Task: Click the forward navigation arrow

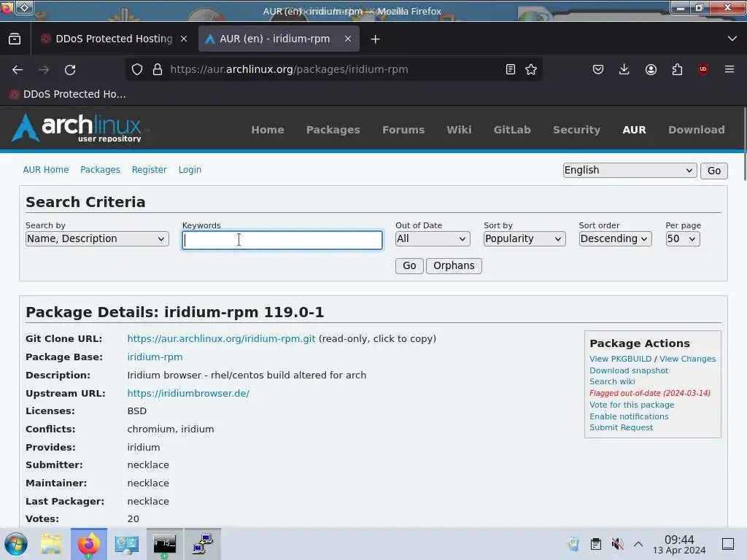Action: tap(44, 69)
